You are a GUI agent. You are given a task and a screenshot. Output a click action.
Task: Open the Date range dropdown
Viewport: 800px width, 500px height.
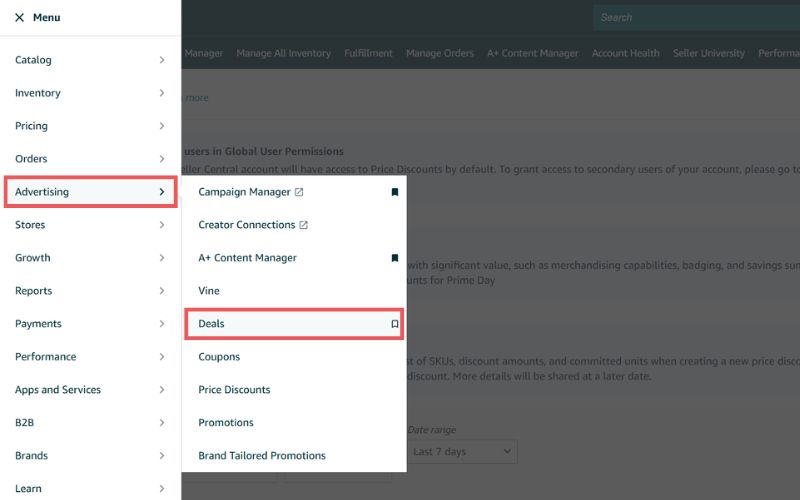click(x=462, y=452)
